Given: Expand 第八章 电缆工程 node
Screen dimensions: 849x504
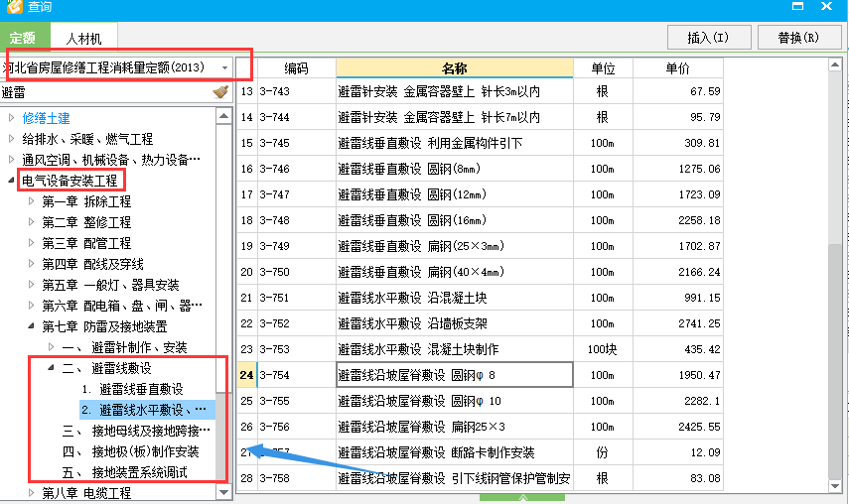Looking at the screenshot, I should pos(32,493).
